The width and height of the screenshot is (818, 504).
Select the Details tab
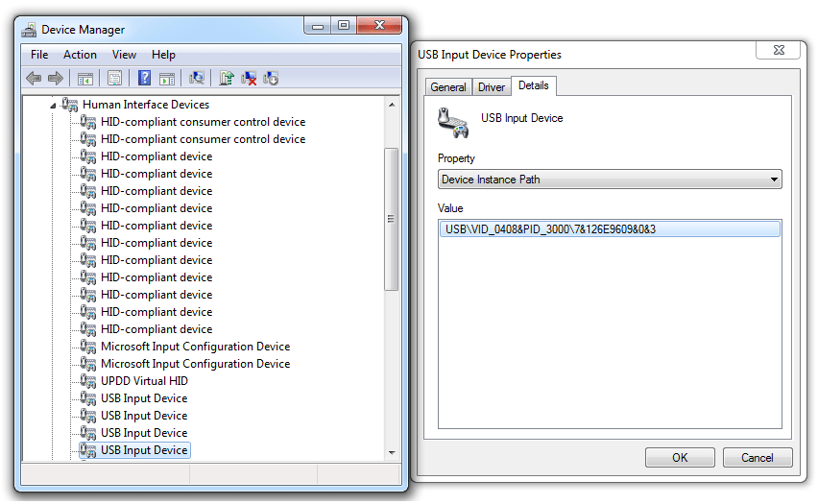point(534,85)
